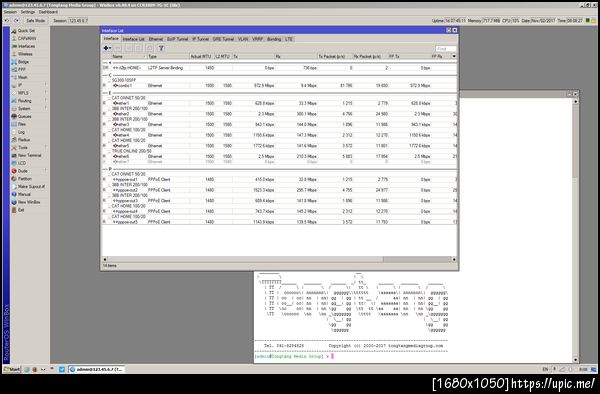This screenshot has width=600, height=394.
Task: Click Make Supout.rif in sidebar
Action: [x=31, y=186]
